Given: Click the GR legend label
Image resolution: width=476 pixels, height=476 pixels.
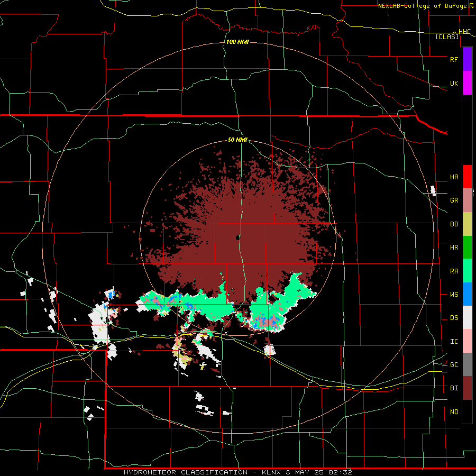Looking at the screenshot, I should 454,200.
